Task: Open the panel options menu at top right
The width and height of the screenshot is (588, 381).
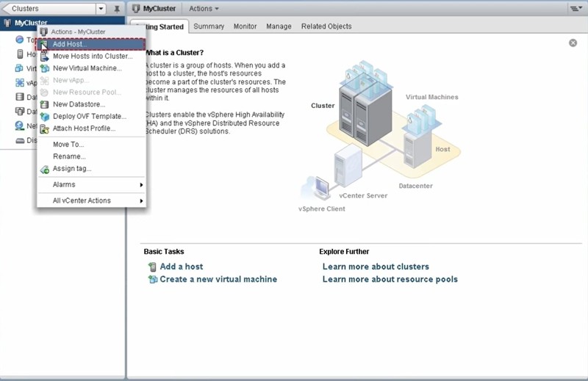Action: tap(576, 9)
